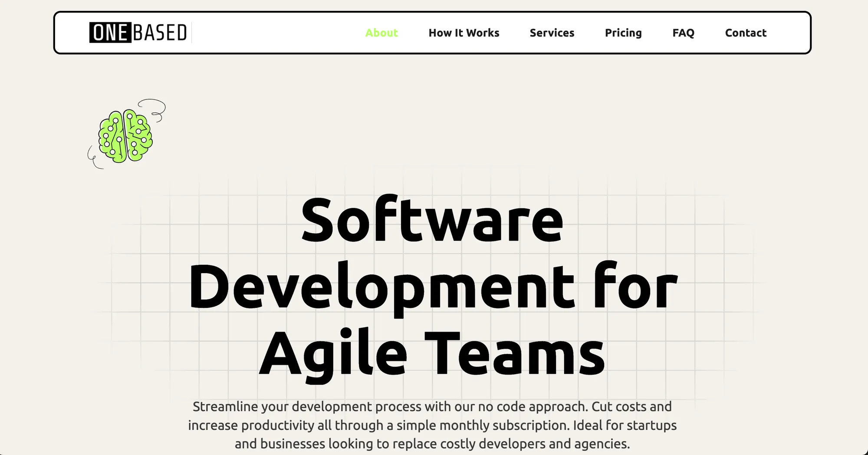Click the Contact link in the navbar
868x455 pixels.
point(746,33)
